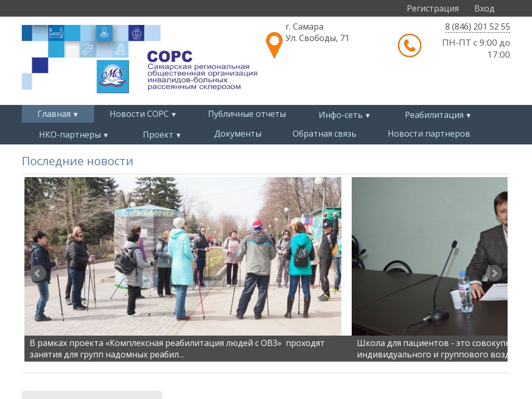Expand the Инфо-сеть menu
This screenshot has height=399, width=532.
(344, 115)
